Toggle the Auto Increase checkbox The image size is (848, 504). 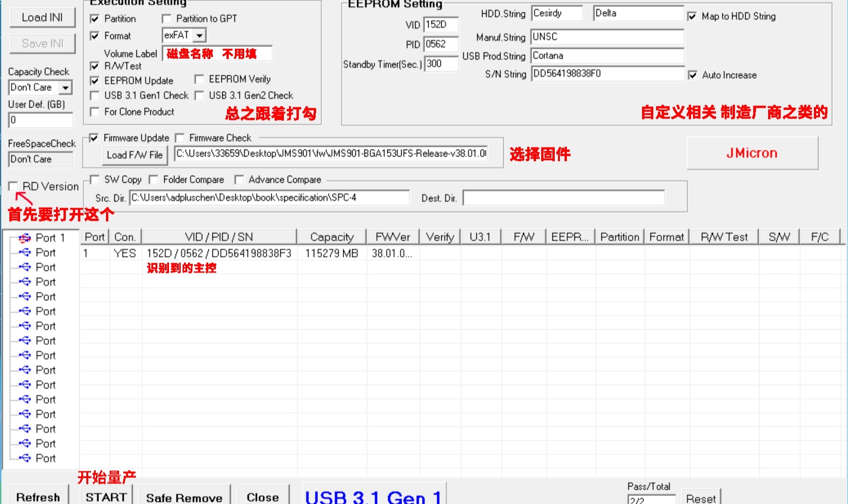(x=693, y=75)
